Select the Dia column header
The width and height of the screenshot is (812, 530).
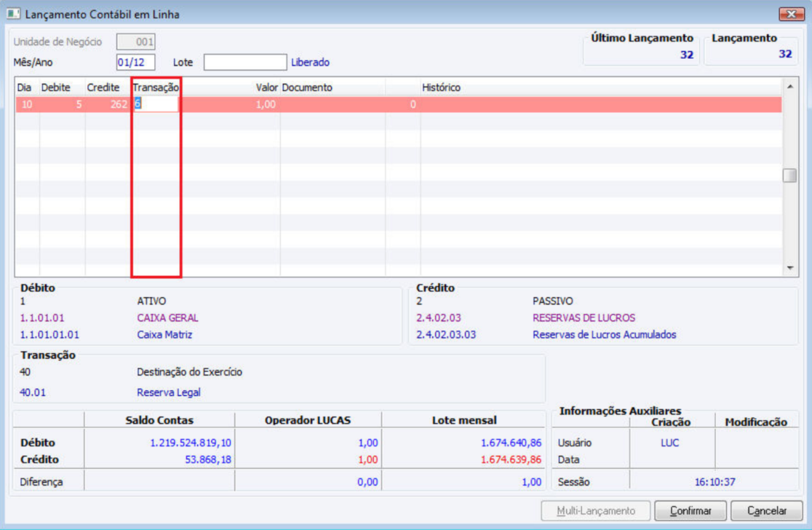(x=24, y=87)
